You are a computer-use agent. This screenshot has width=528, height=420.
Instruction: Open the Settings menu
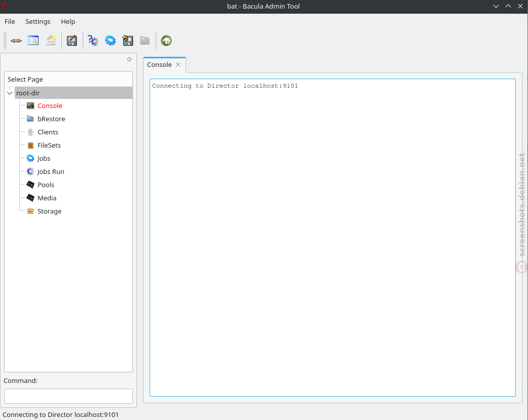click(x=38, y=21)
